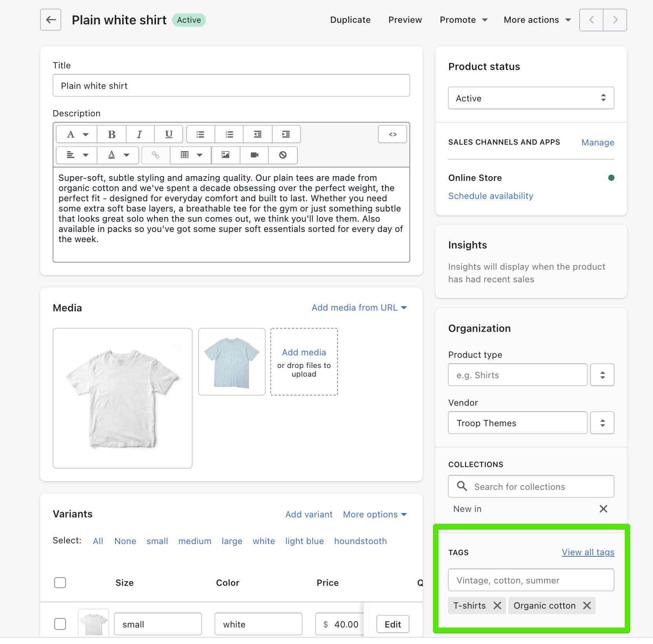This screenshot has height=644, width=653.
Task: Outdent the description text
Action: pos(258,134)
